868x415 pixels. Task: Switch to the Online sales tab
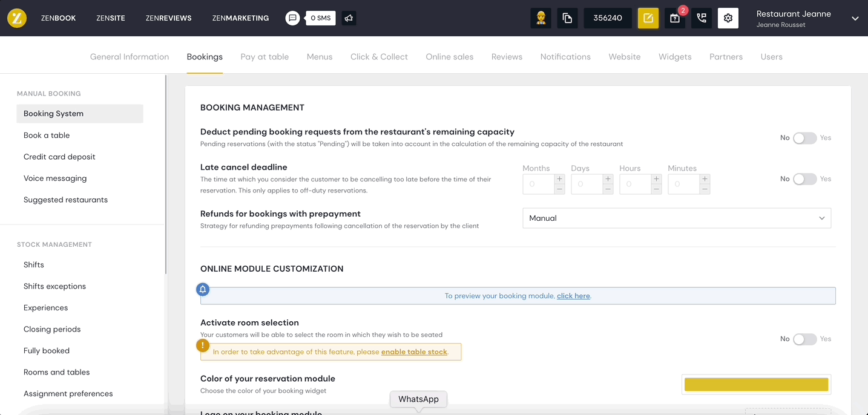click(450, 57)
